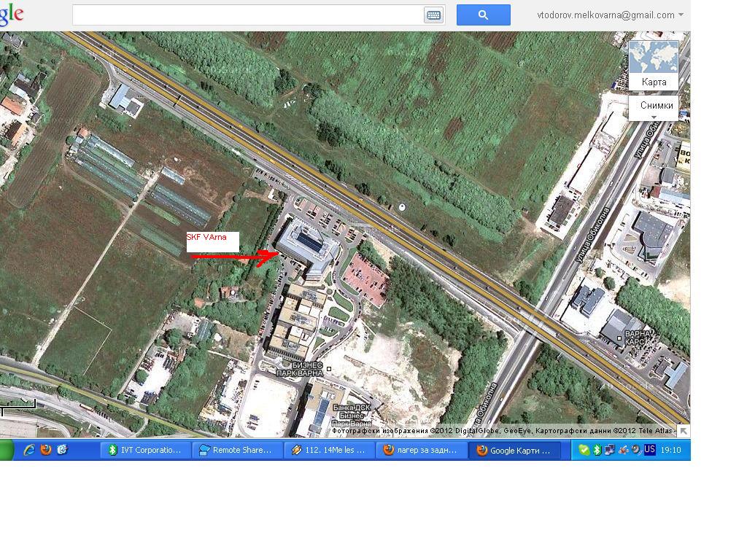Launch Firefox from quick launch bar

click(x=46, y=450)
